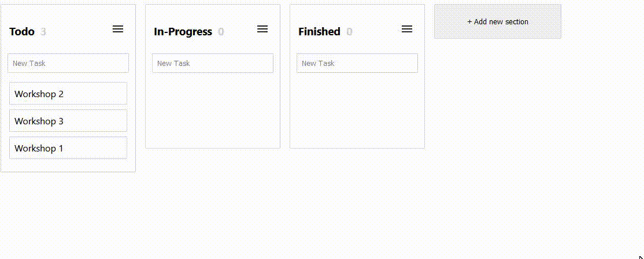Click the In-Progress section heading

pos(183,32)
